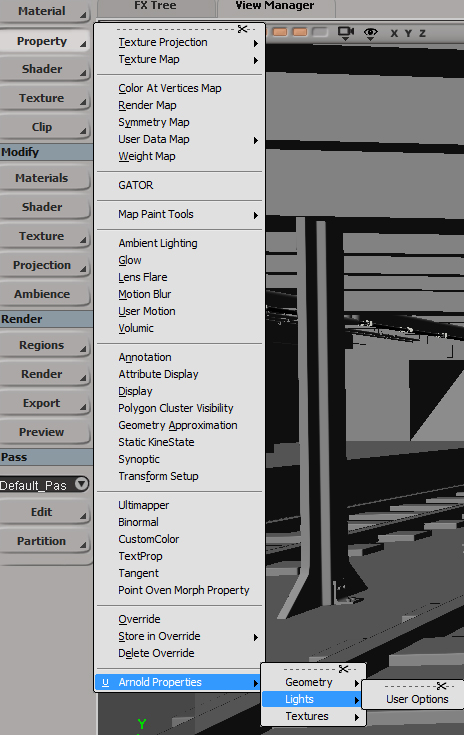Screen dimensions: 464x735
Task: Click the Y axis view letter
Action: tap(408, 33)
